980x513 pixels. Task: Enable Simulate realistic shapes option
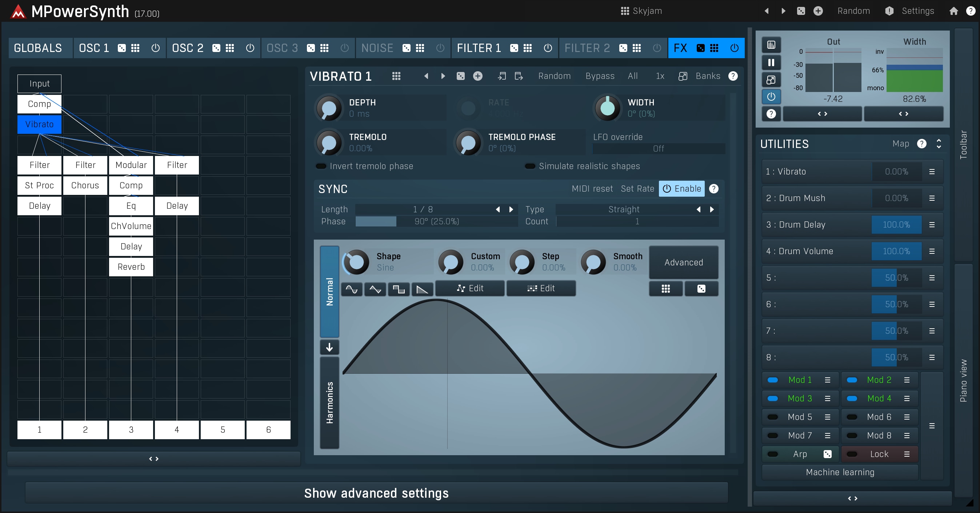click(530, 166)
